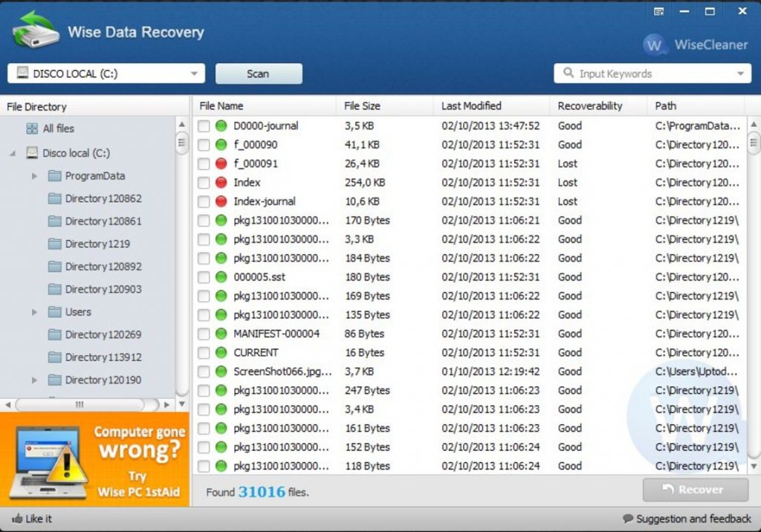761x532 pixels.
Task: Click the Directory120269 folder icon
Action: pyautogui.click(x=55, y=334)
